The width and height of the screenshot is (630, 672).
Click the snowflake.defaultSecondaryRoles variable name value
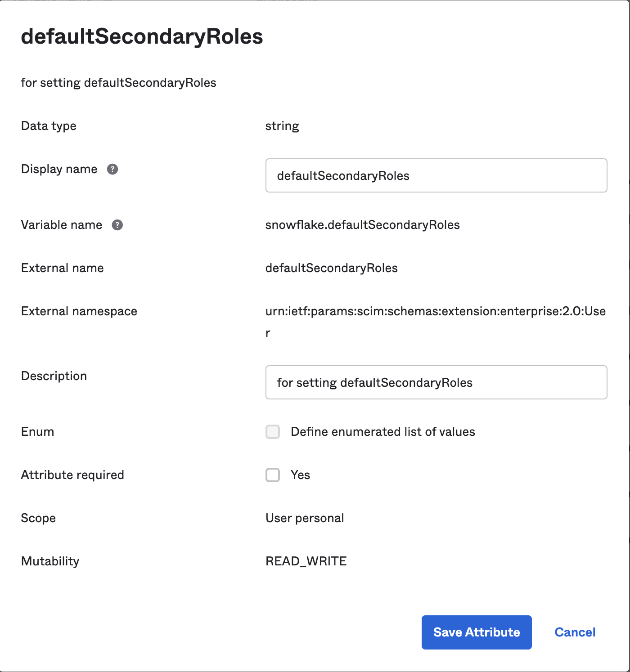tap(363, 225)
